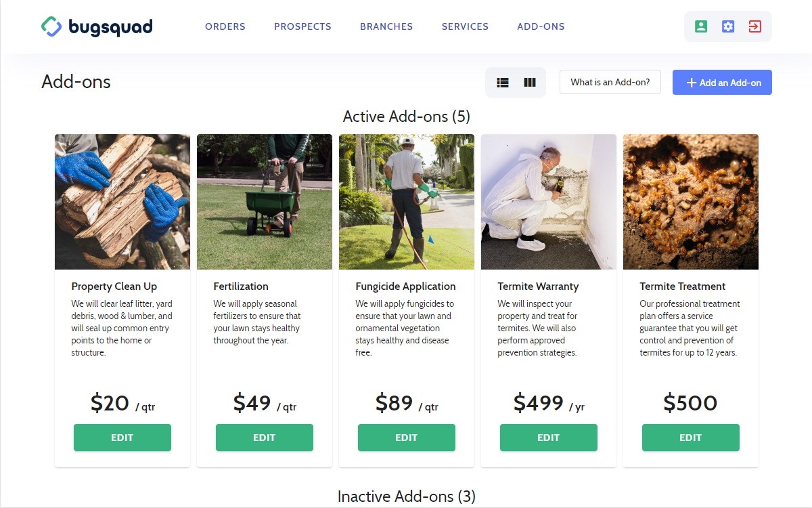812x508 pixels.
Task: Navigate to Branches
Action: pyautogui.click(x=386, y=26)
